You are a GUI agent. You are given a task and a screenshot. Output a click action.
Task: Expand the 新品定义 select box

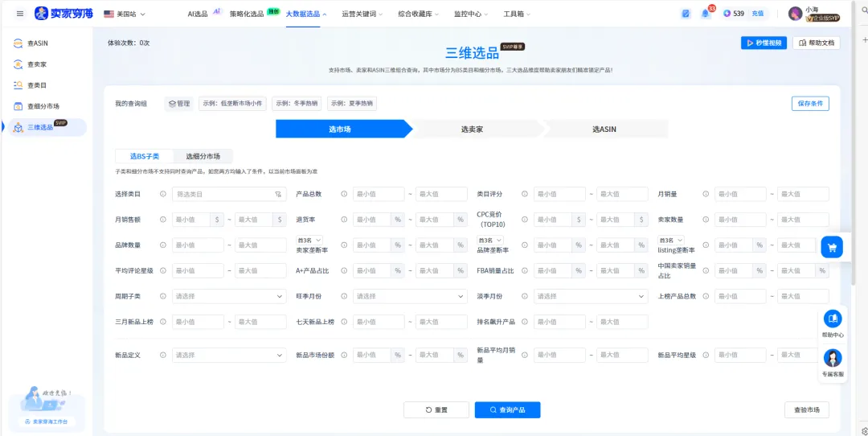[229, 355]
